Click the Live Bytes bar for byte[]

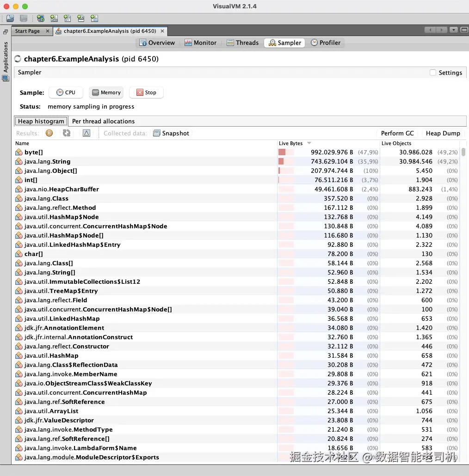point(286,152)
